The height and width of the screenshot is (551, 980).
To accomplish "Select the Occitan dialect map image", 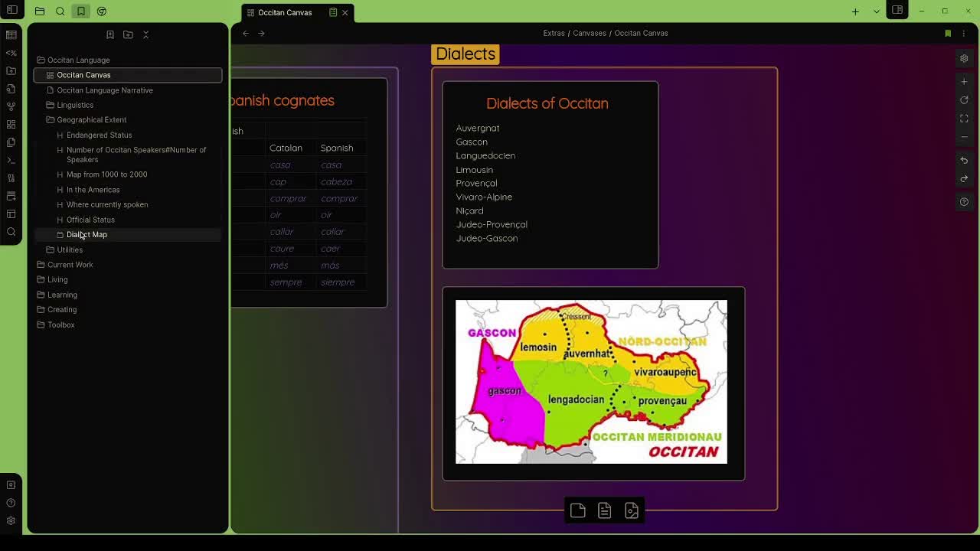I will (591, 382).
